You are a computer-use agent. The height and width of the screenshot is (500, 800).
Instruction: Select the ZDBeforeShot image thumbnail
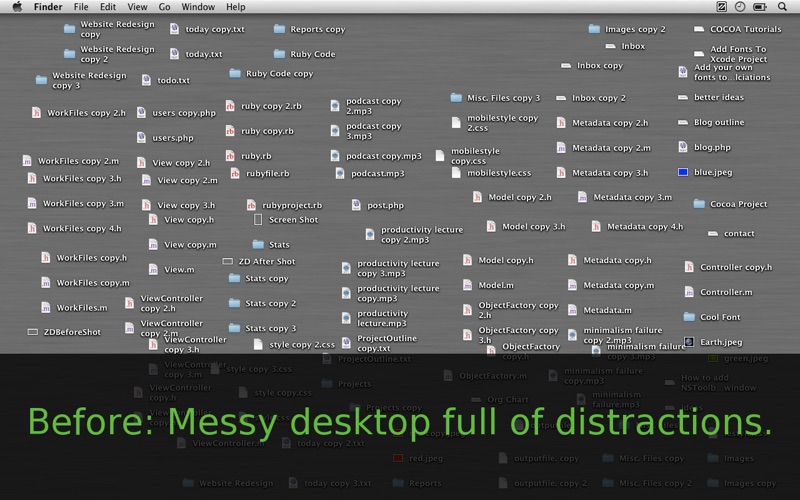[x=32, y=332]
